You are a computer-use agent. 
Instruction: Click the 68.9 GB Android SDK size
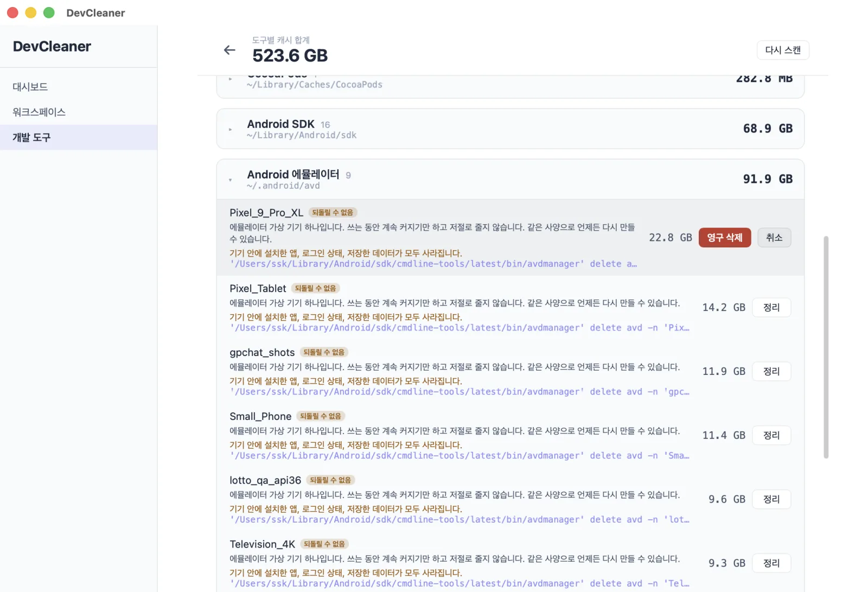tap(768, 129)
